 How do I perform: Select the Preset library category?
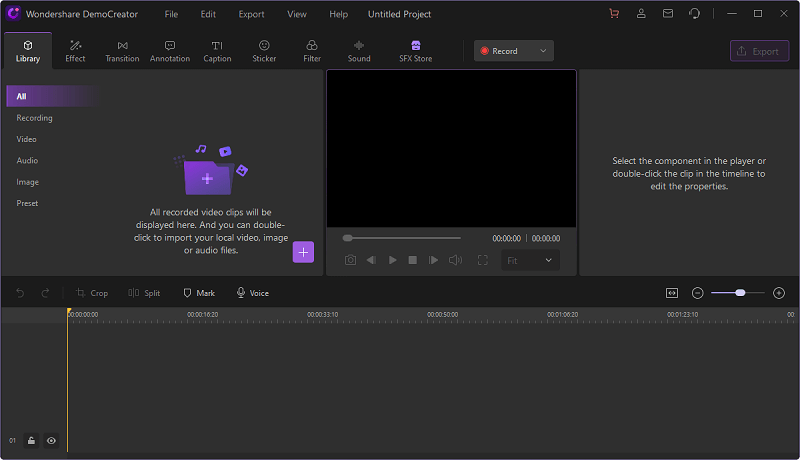point(27,203)
